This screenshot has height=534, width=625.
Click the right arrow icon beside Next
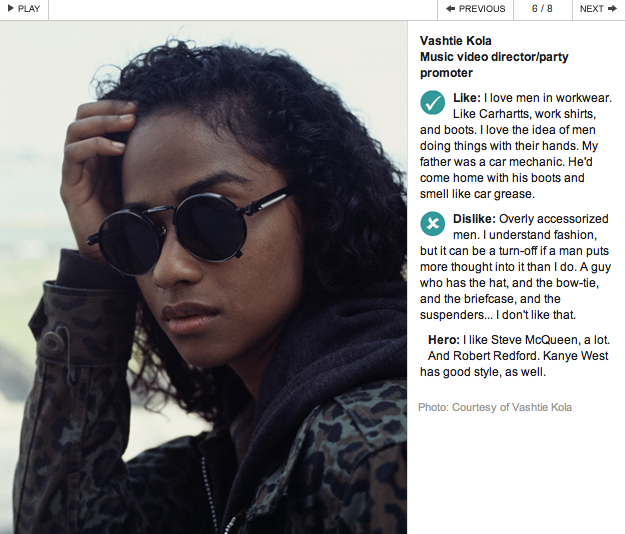point(612,9)
